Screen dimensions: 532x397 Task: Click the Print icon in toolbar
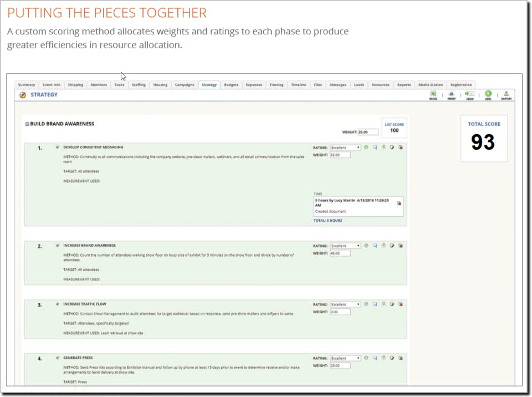click(x=452, y=95)
